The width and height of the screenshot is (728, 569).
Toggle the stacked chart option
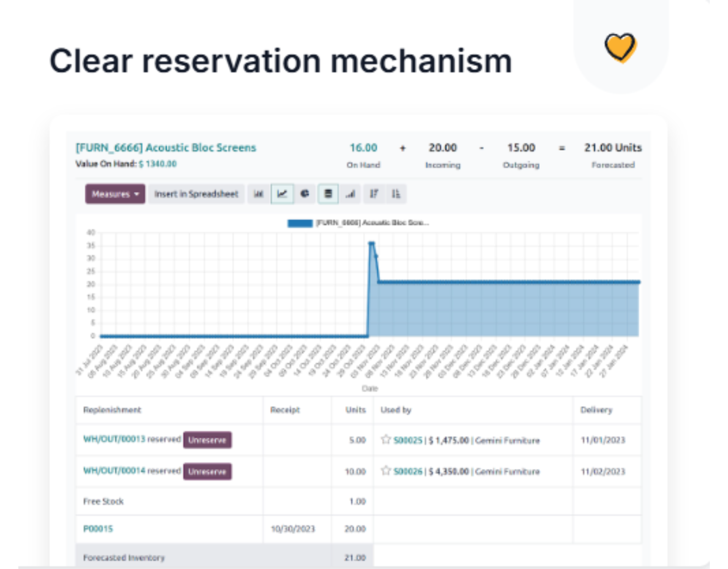[x=328, y=194]
